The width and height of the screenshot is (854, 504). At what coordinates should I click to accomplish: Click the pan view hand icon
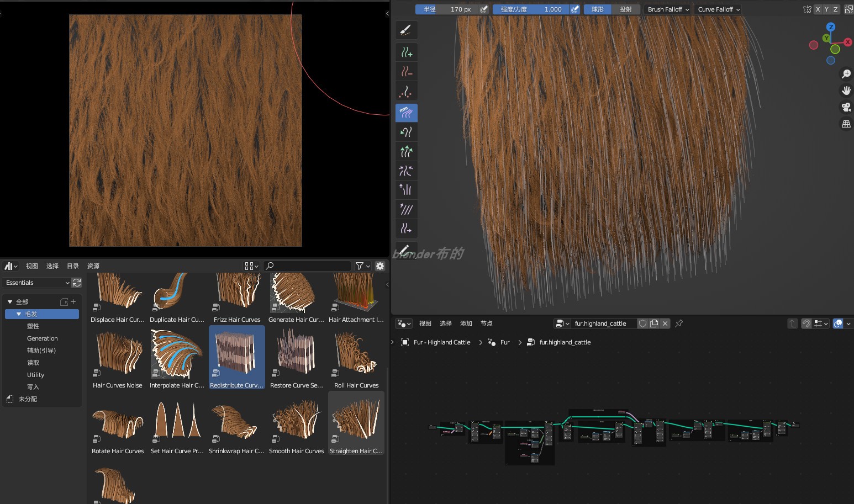(x=846, y=91)
